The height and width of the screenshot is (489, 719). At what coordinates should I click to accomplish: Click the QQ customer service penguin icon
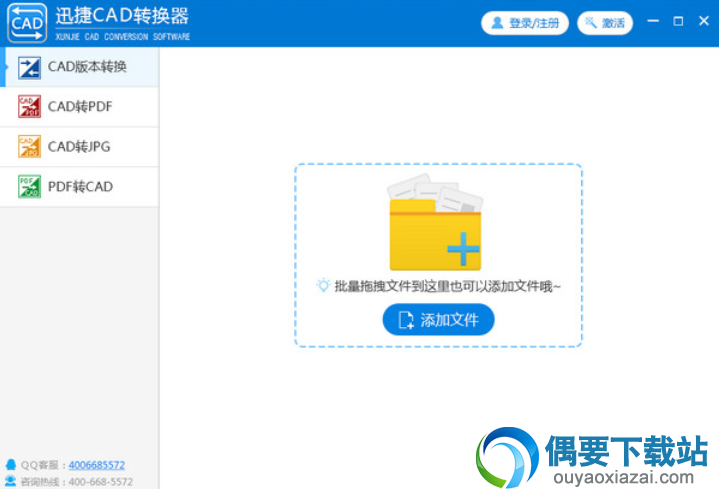pos(11,465)
